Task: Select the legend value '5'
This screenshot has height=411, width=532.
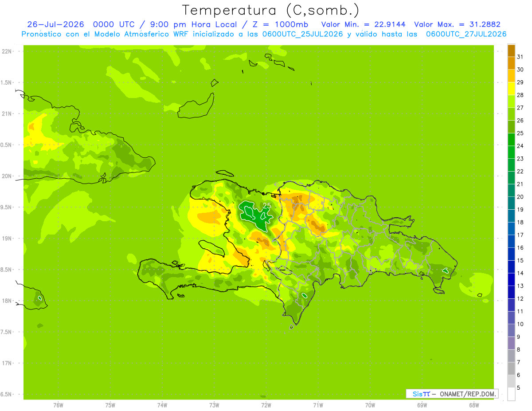Action: coord(519,388)
